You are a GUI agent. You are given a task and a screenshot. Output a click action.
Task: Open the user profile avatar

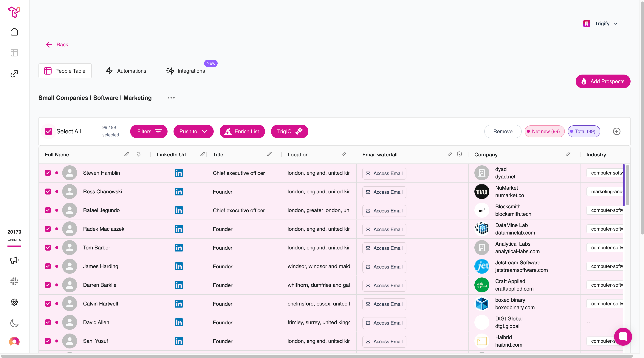[14, 342]
